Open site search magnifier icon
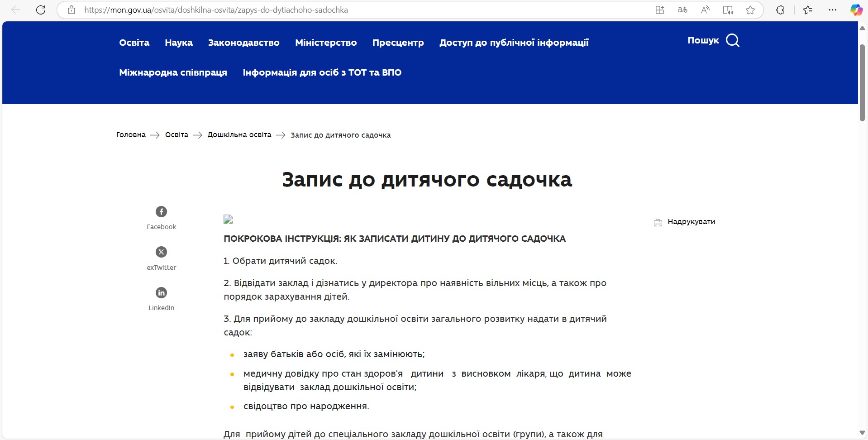Image resolution: width=868 pixels, height=440 pixels. (732, 41)
